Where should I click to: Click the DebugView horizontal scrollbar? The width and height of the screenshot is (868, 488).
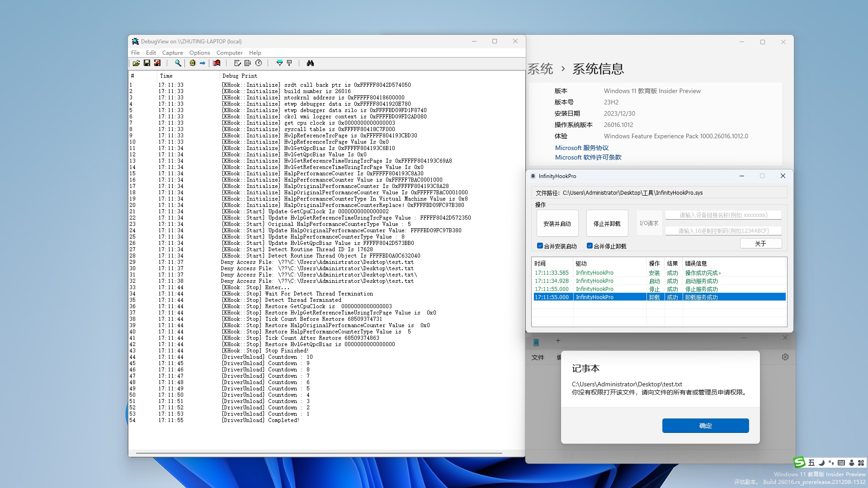319,453
